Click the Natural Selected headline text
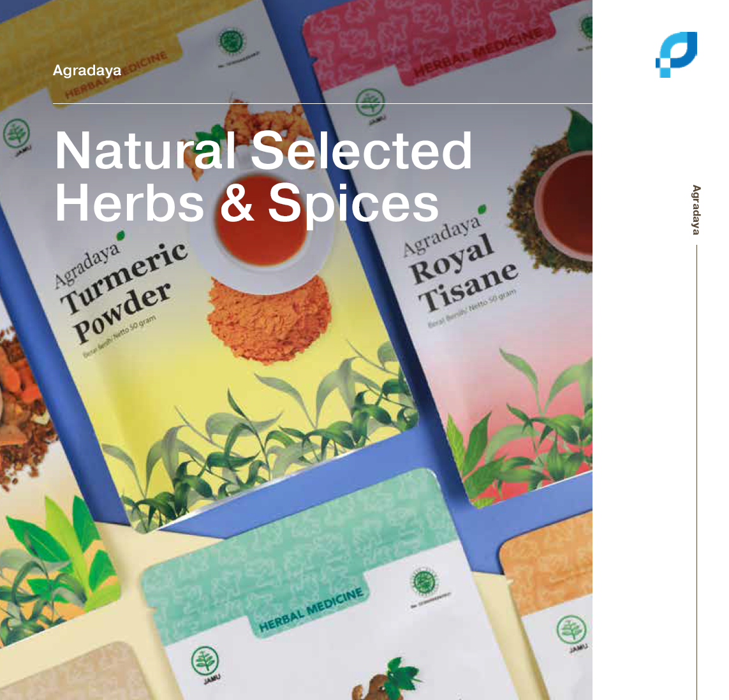Screen dimensions: 729x700 point(263,150)
